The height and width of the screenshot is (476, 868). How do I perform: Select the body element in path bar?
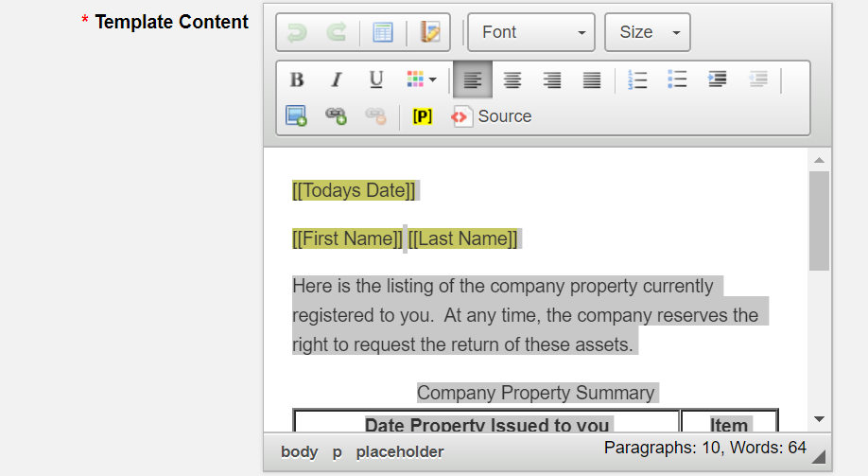(299, 451)
